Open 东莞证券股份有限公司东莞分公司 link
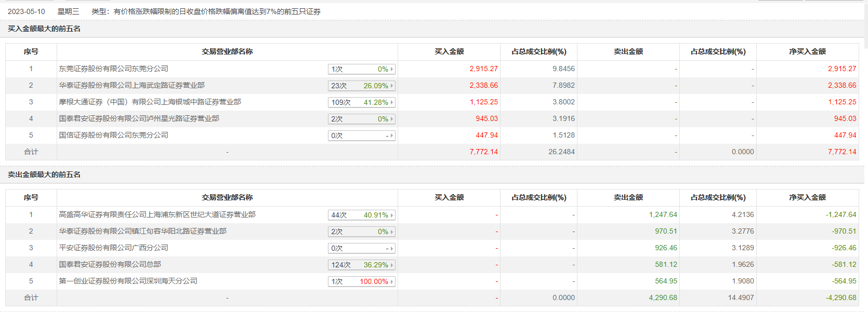Image resolution: width=868 pixels, height=312 pixels. 113,69
